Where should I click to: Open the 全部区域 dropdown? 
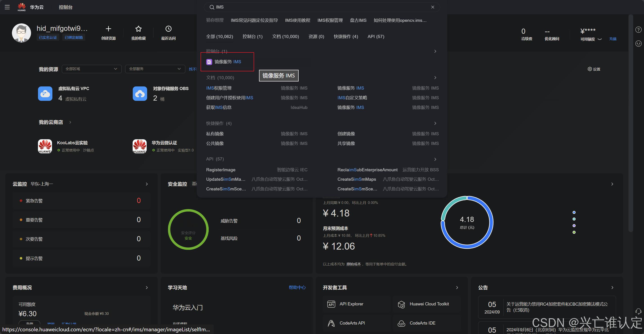(x=92, y=69)
